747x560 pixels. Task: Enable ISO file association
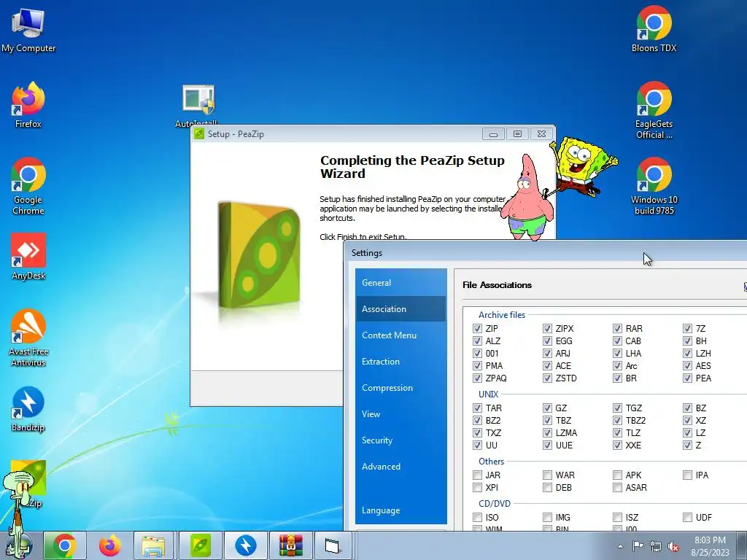pyautogui.click(x=477, y=517)
